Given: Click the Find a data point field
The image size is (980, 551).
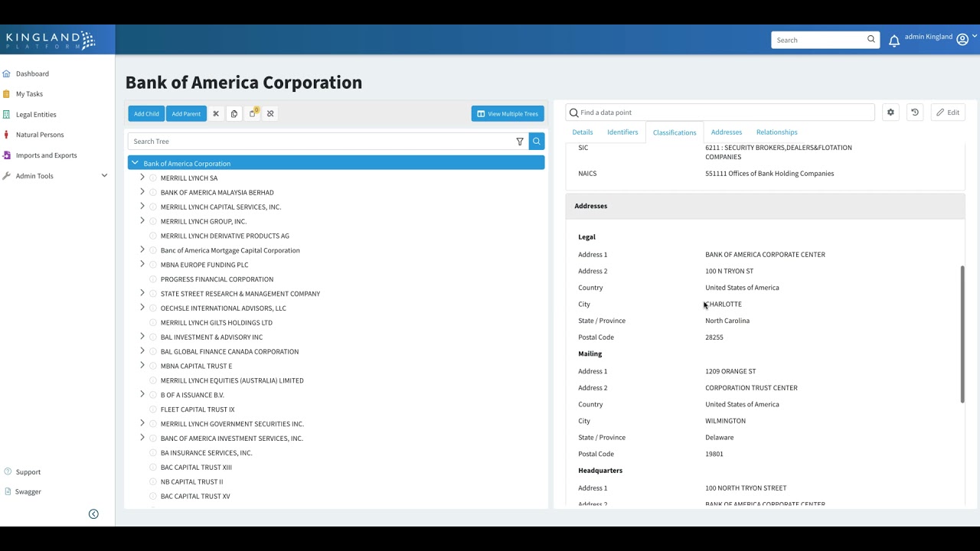Looking at the screenshot, I should [x=720, y=112].
